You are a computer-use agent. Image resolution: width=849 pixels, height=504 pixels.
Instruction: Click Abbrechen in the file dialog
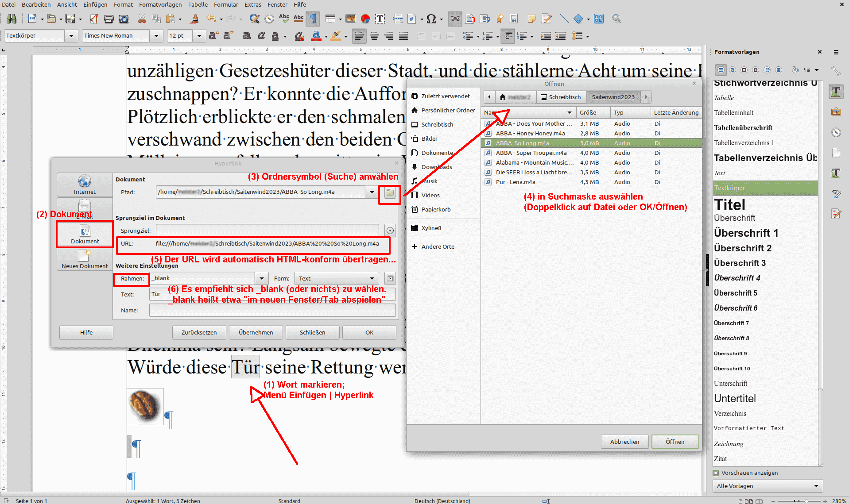(x=624, y=442)
